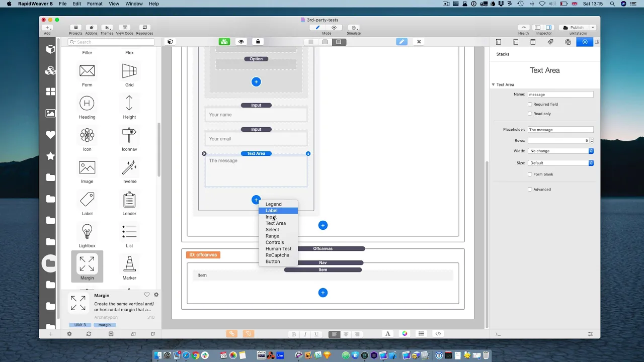Select the Image stack icon
The image size is (644, 362).
[87, 167]
